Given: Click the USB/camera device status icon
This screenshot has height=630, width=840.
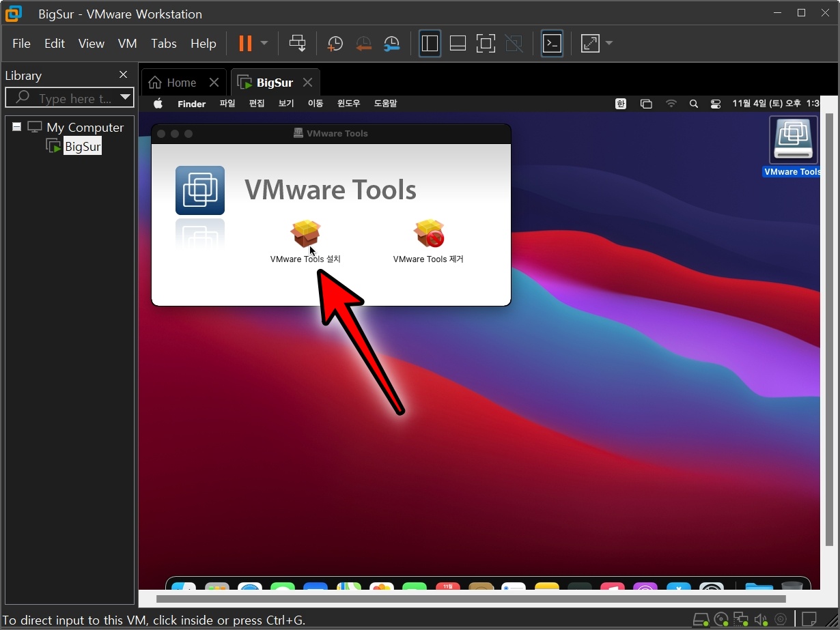Looking at the screenshot, I should point(781,620).
